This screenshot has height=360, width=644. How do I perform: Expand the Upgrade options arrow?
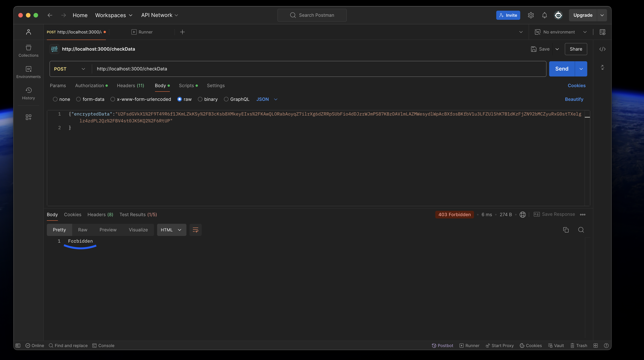coord(602,15)
